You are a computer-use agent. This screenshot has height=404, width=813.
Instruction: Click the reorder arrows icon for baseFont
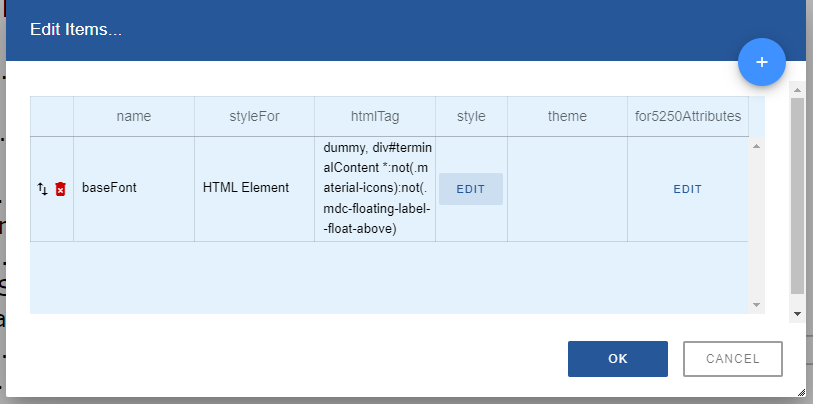(x=42, y=189)
